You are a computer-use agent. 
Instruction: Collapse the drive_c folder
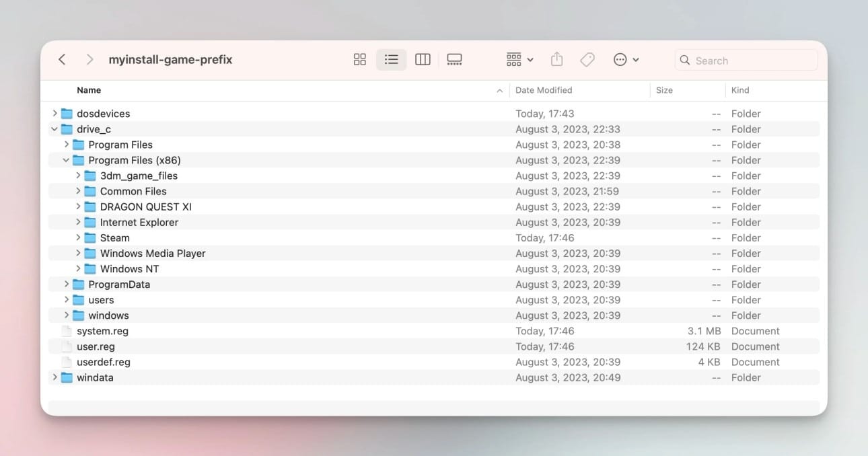pos(55,129)
